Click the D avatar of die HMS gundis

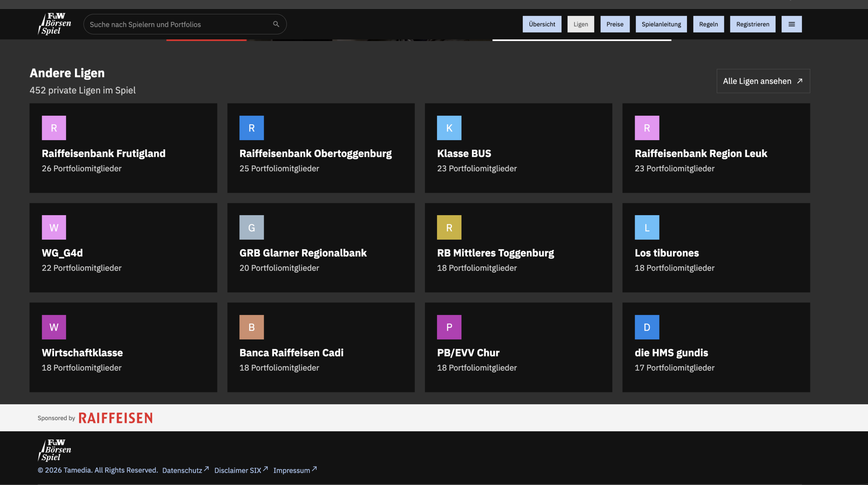(647, 327)
